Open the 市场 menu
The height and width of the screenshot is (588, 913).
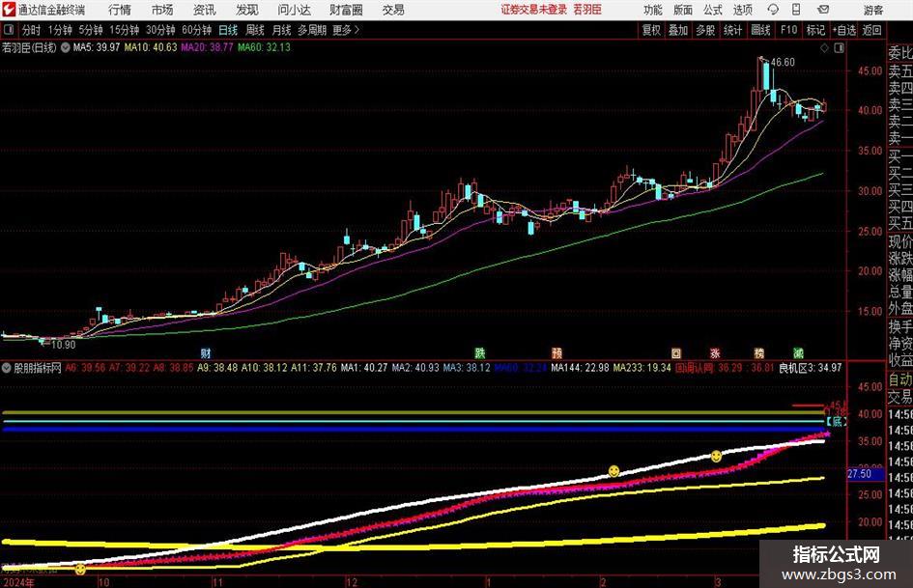162,10
